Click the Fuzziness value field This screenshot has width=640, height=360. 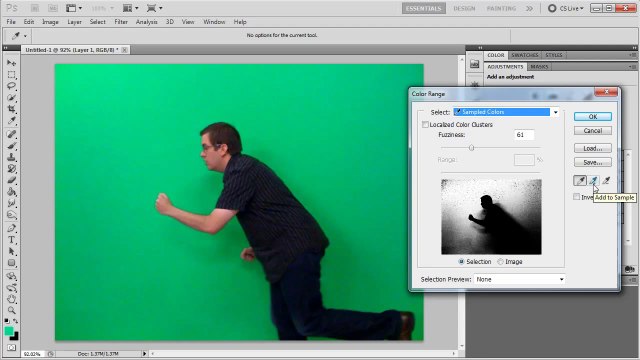pos(524,135)
